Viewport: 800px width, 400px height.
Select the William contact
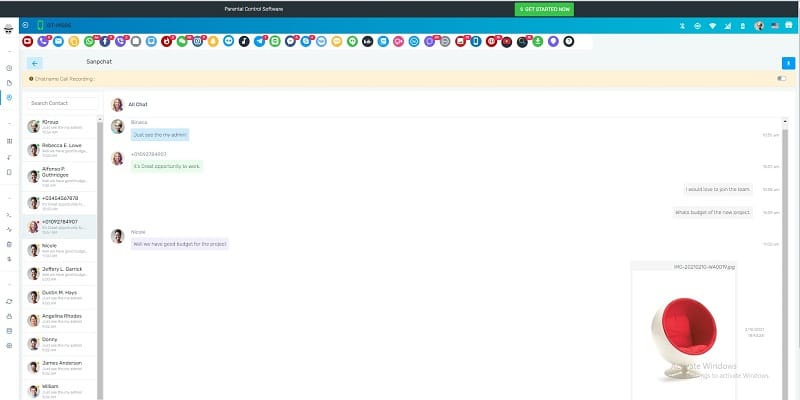pos(58,390)
